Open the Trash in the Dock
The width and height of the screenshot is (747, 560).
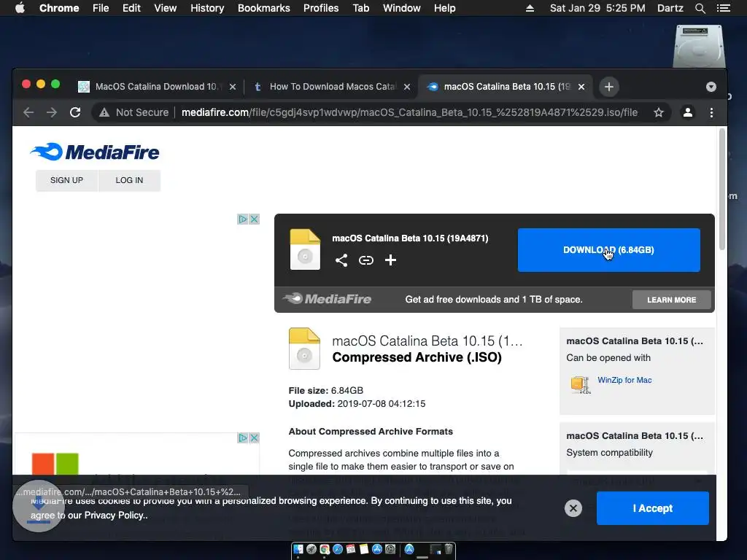pos(449,549)
